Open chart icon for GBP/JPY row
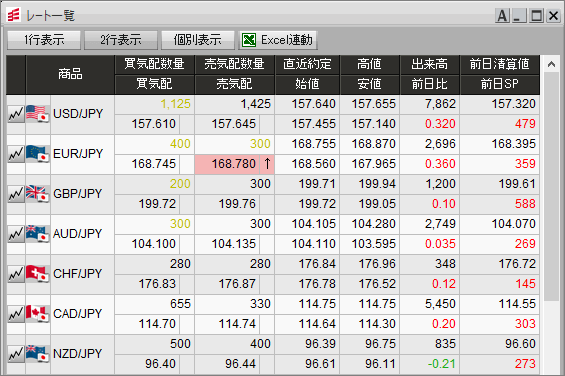 [16, 194]
